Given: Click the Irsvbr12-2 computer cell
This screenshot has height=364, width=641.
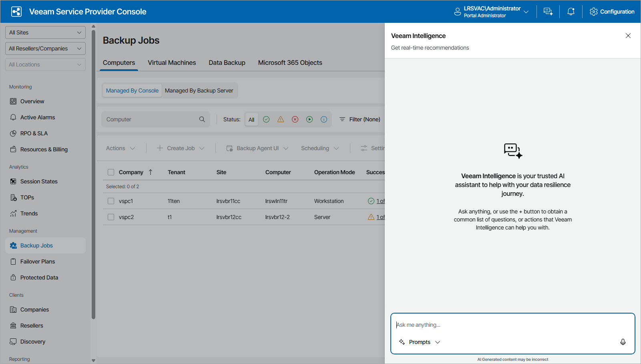Looking at the screenshot, I should [277, 217].
